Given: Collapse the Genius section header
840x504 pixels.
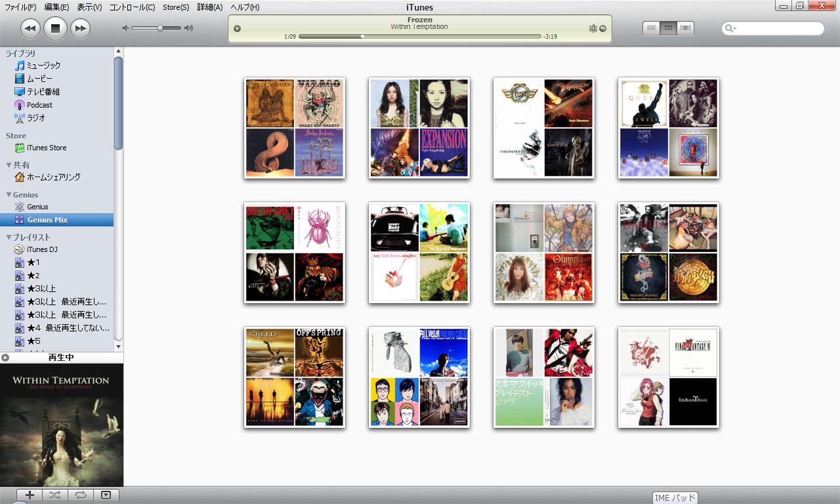Looking at the screenshot, I should [9, 195].
